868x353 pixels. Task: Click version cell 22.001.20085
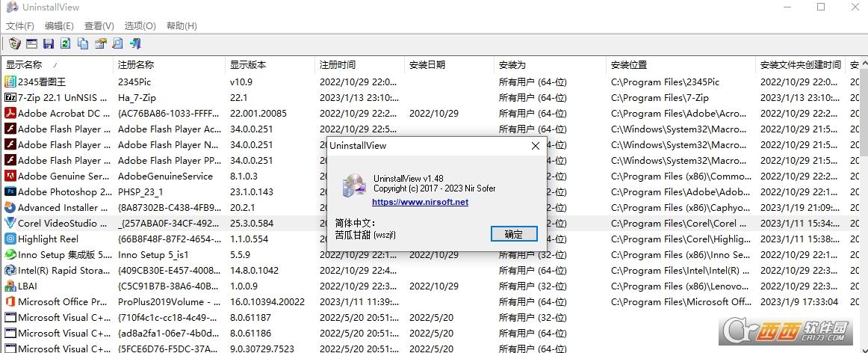(x=258, y=114)
